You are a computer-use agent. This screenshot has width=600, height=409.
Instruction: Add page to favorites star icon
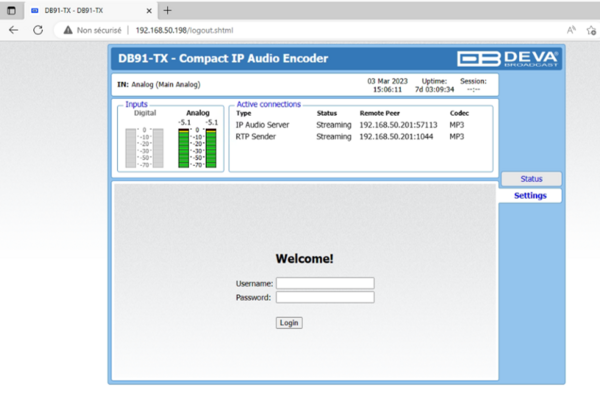[591, 30]
